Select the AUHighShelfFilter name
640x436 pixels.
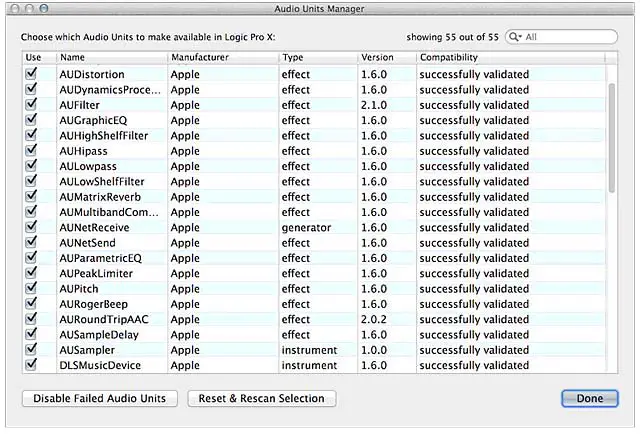[104, 136]
